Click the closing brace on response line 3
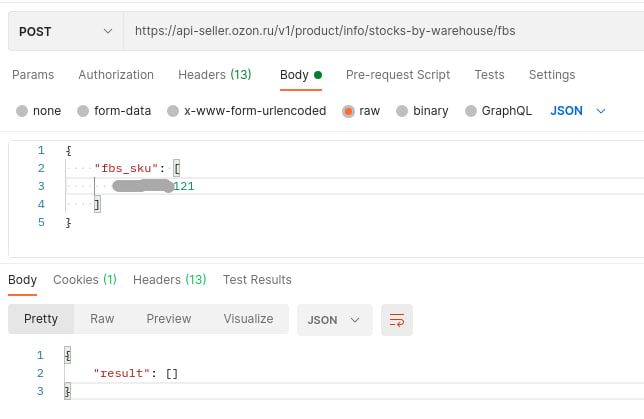Screen dimensions: 644x419 (x=67, y=391)
